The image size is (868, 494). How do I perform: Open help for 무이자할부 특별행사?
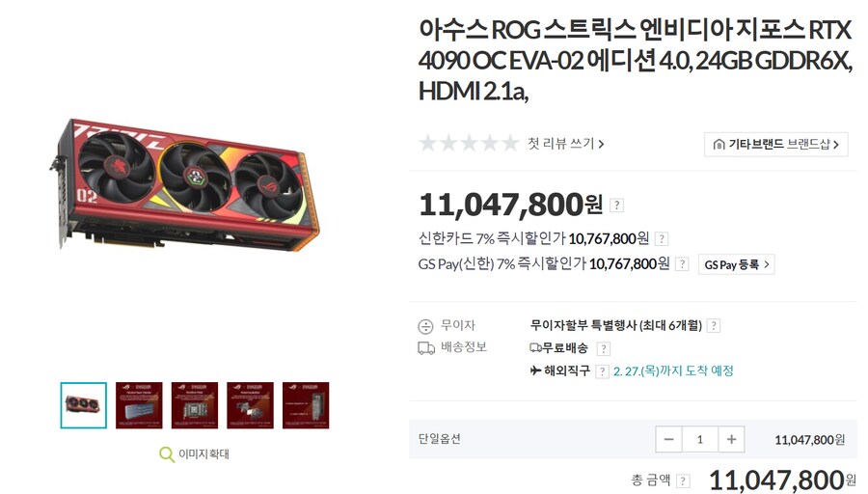coord(714,326)
